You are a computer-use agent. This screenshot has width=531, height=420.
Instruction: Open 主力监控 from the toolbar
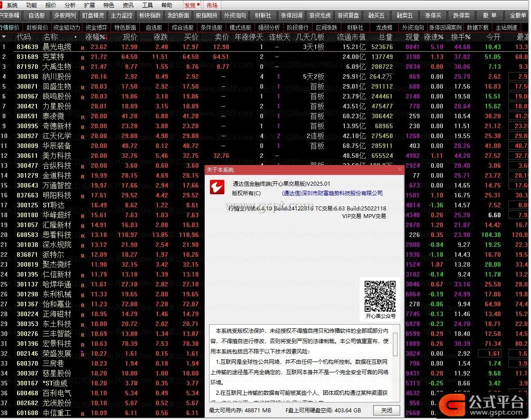pyautogui.click(x=121, y=15)
